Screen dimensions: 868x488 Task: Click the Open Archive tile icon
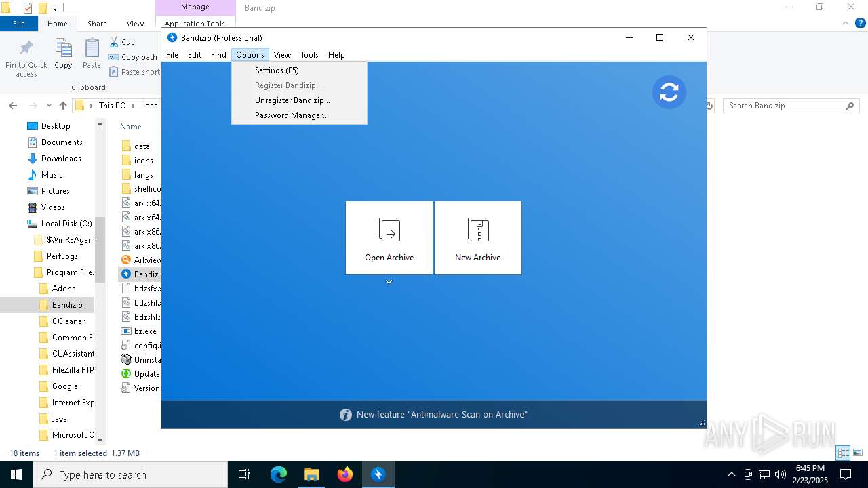tap(389, 230)
